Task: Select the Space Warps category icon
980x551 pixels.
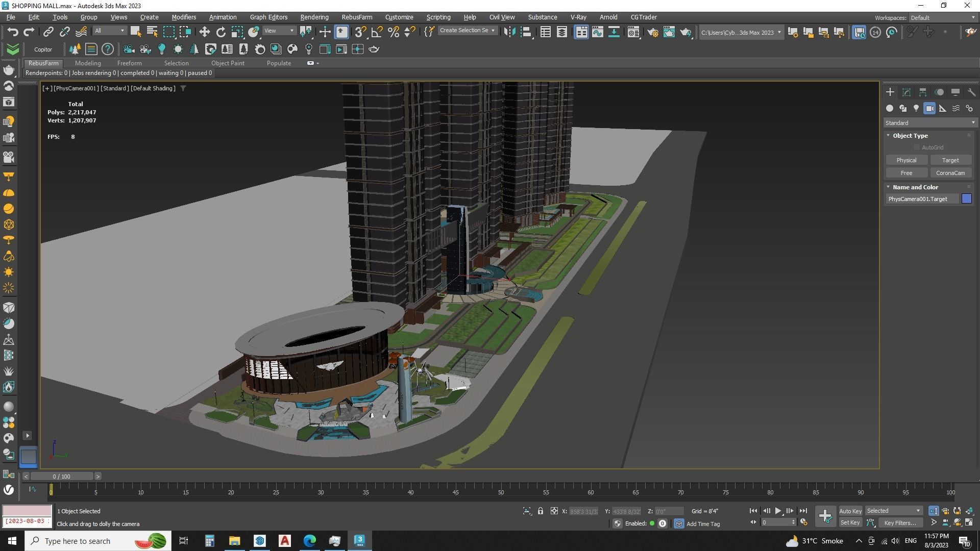Action: [956, 108]
